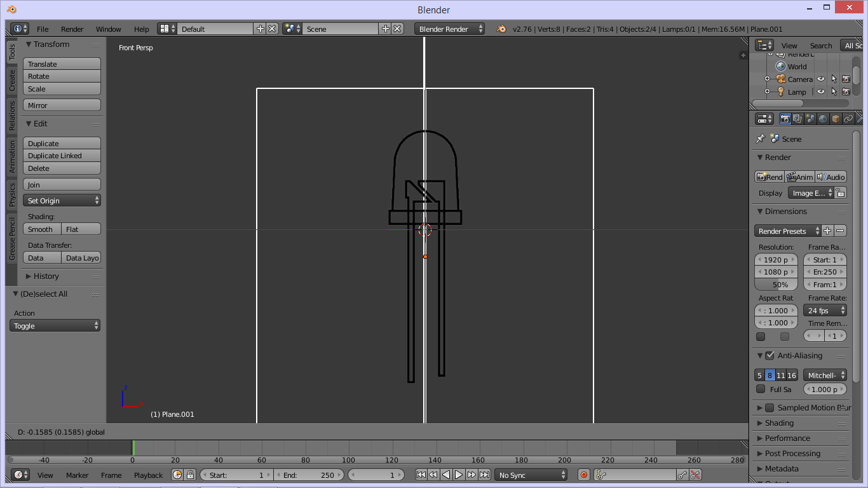This screenshot has height=488, width=868.
Task: Click the scene browse icon next to Scene field
Action: [293, 29]
